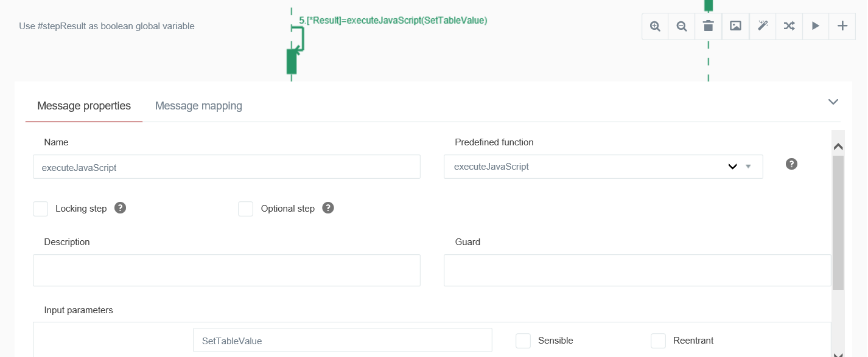This screenshot has width=868, height=357.
Task: Collapse the properties panel chevron
Action: 833,102
